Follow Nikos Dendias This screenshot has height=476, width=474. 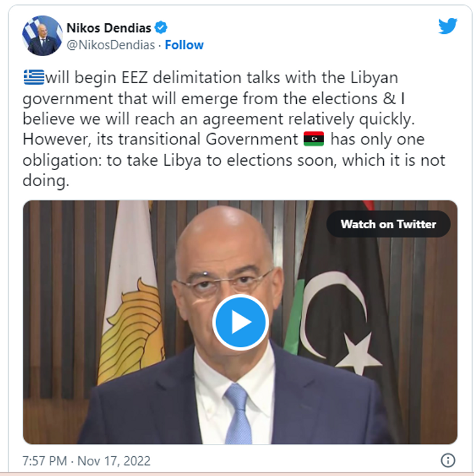click(184, 45)
